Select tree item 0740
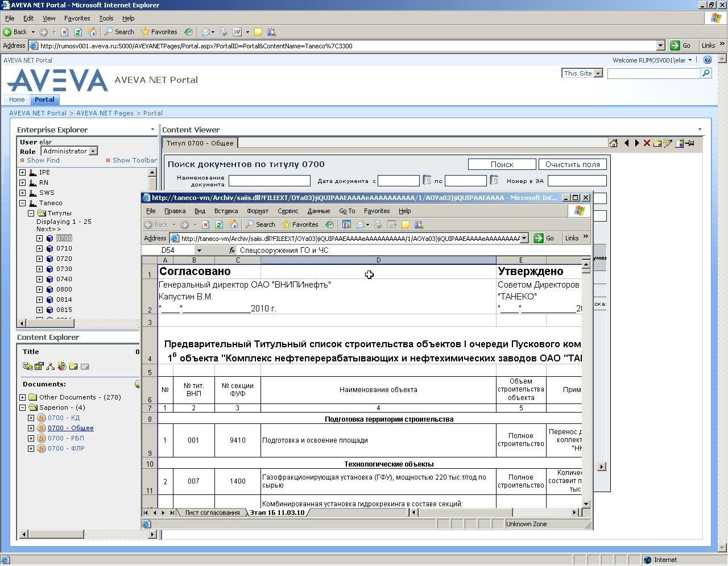This screenshot has width=728, height=566. point(64,279)
